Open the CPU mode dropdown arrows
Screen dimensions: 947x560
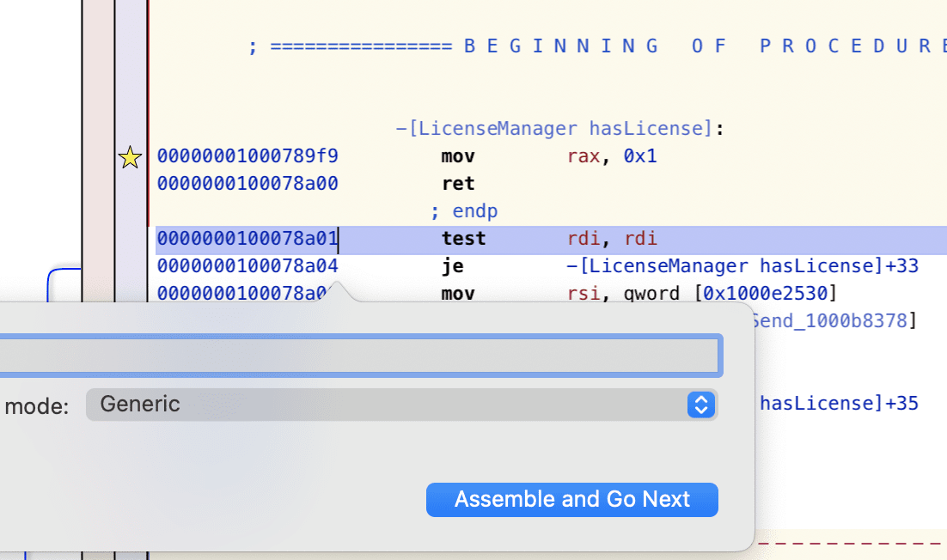700,405
